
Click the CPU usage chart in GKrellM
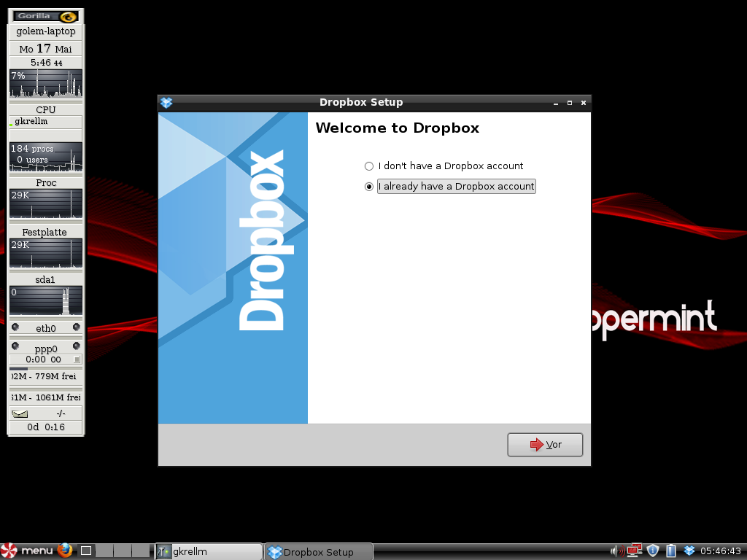(x=45, y=82)
